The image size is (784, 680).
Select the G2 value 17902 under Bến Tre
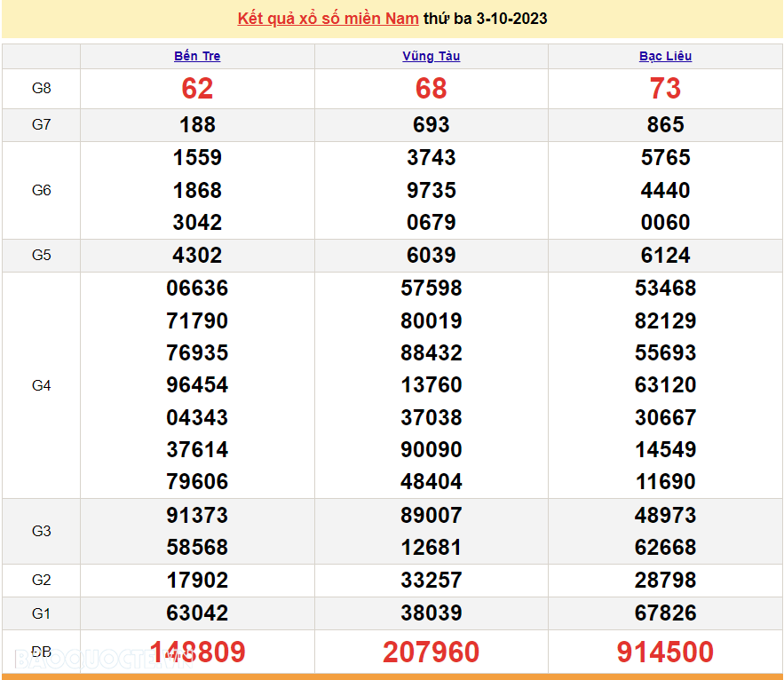point(196,580)
